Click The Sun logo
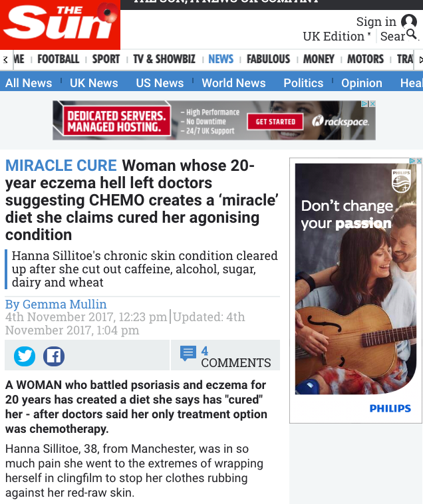 (60, 25)
